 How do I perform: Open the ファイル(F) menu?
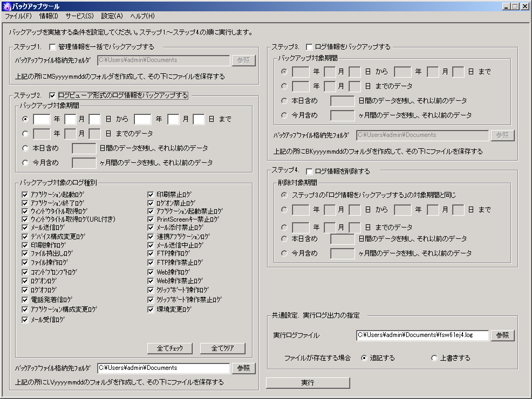18,16
